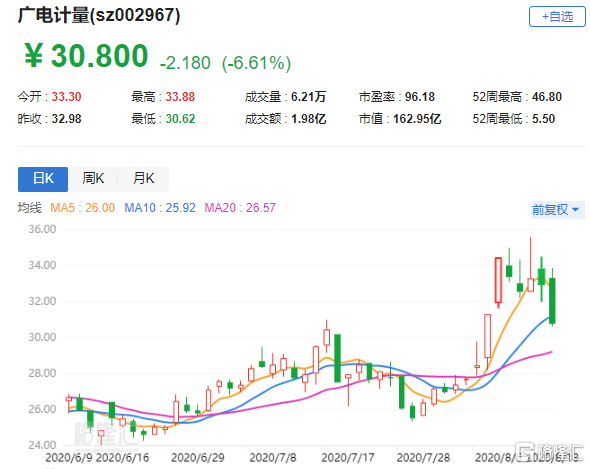The image size is (590, 469).
Task: Click the MA20 : 26.57 legend label
Action: click(240, 208)
